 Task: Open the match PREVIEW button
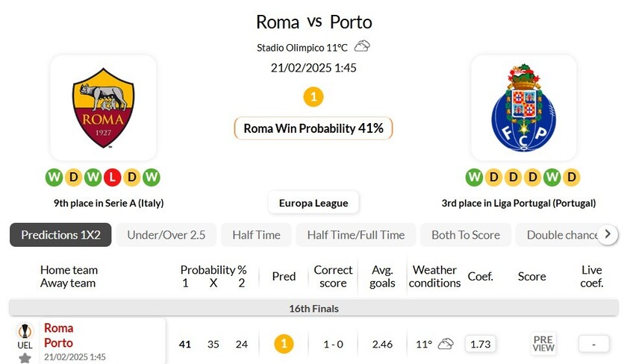[543, 344]
